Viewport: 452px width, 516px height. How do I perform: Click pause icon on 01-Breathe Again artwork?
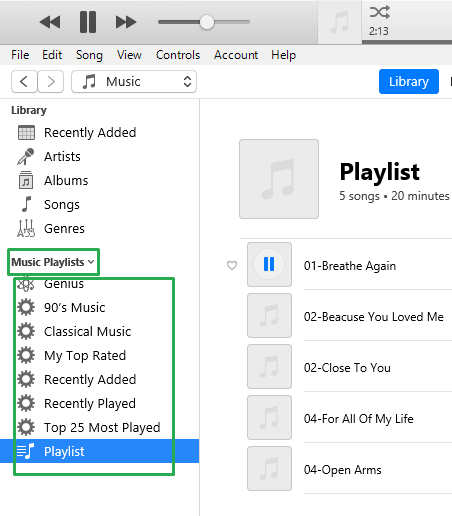269,264
